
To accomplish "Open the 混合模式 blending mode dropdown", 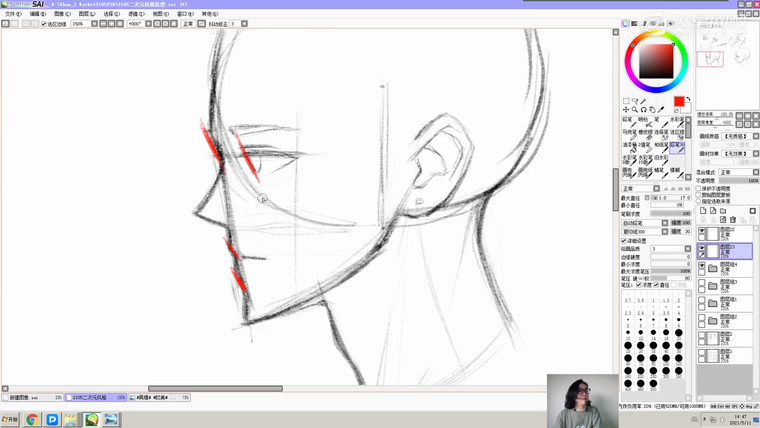I will point(738,172).
